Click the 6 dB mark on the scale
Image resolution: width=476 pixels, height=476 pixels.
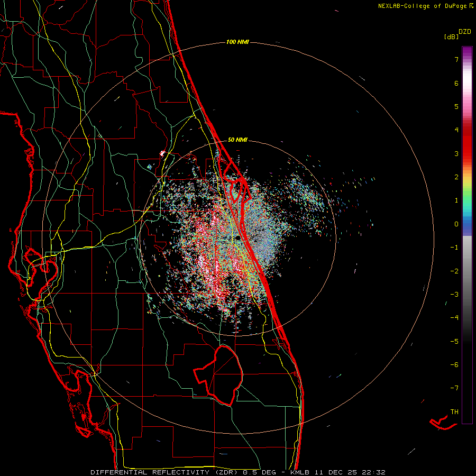[x=456, y=83]
